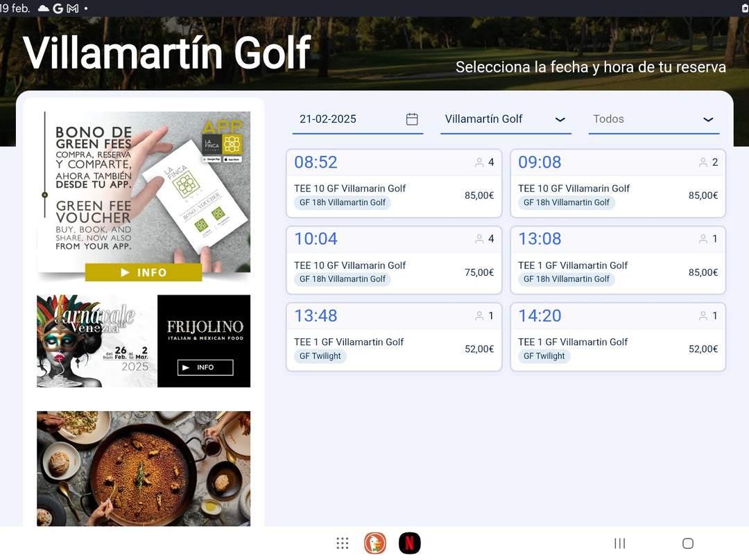Select the 14:20 tee time

click(x=618, y=337)
